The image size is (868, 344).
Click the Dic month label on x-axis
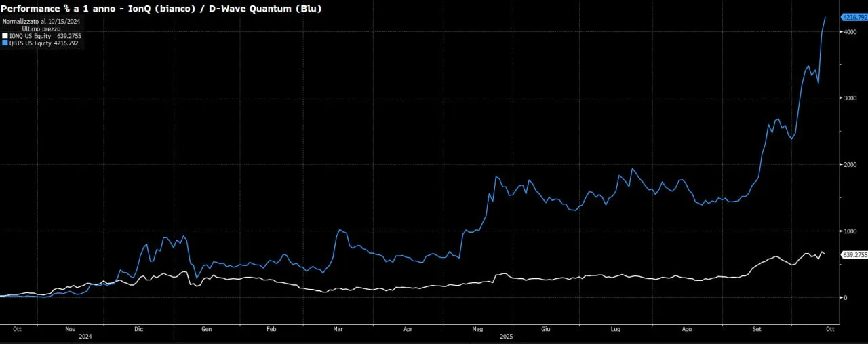(x=139, y=328)
